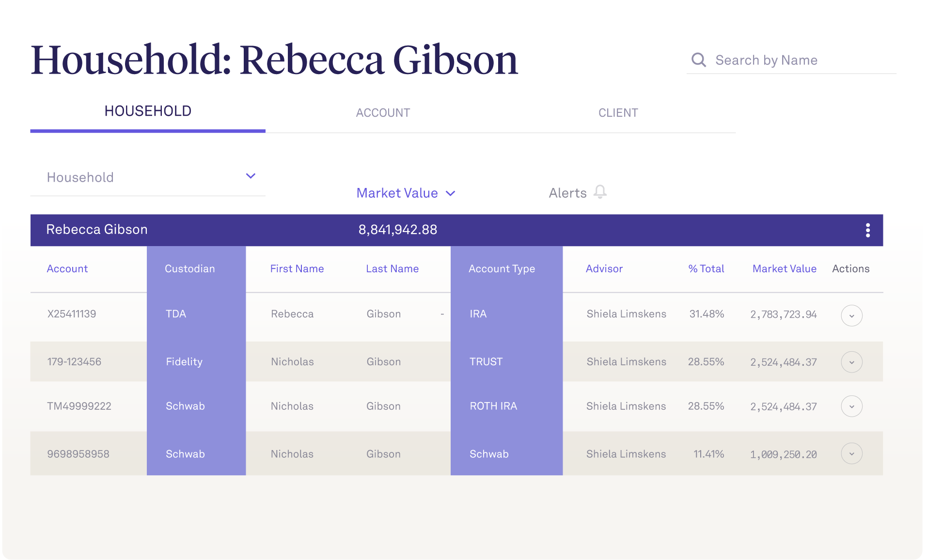Viewport: 927px width, 560px height.
Task: Sort by the Custodian column header
Action: click(189, 269)
